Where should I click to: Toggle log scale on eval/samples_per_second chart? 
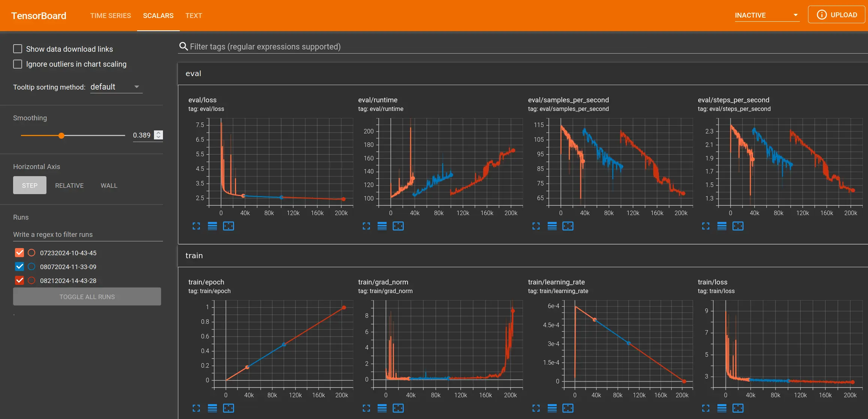(552, 226)
